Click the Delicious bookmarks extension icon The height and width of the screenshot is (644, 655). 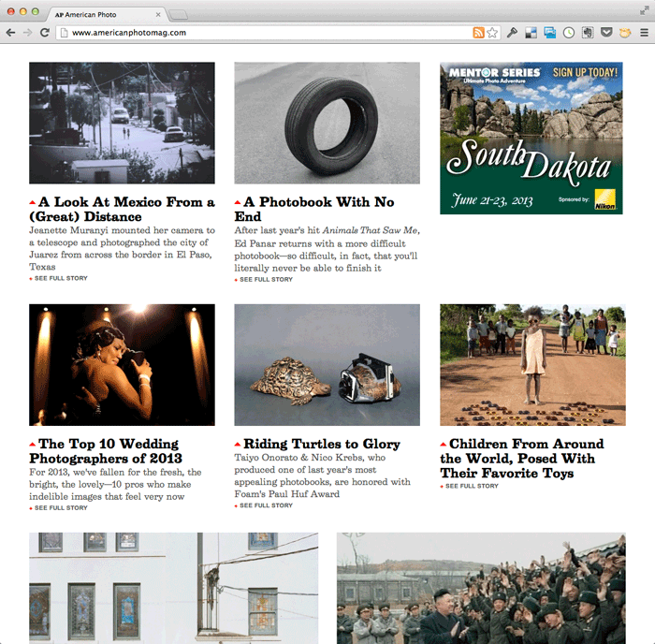pos(531,33)
